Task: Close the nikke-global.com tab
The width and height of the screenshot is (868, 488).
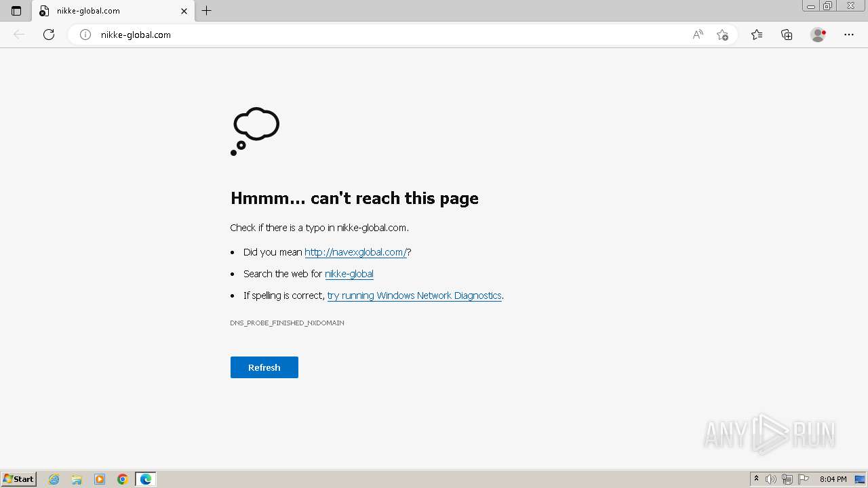Action: [x=184, y=11]
